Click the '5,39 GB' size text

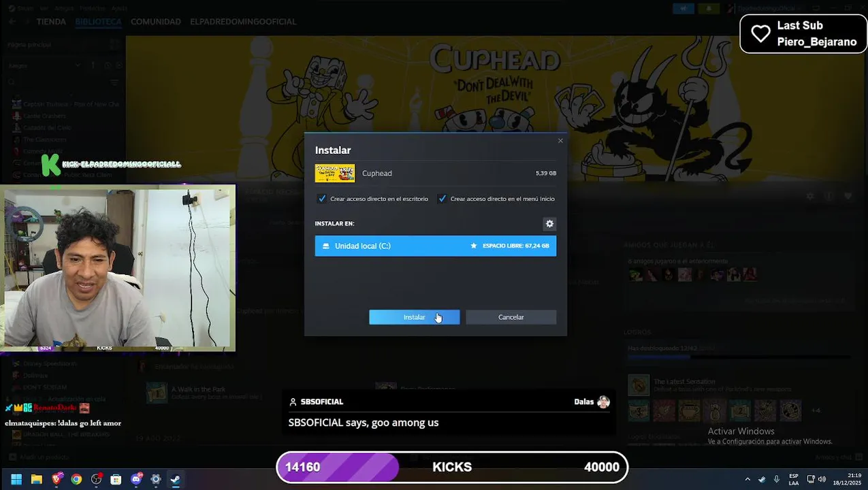(x=546, y=174)
